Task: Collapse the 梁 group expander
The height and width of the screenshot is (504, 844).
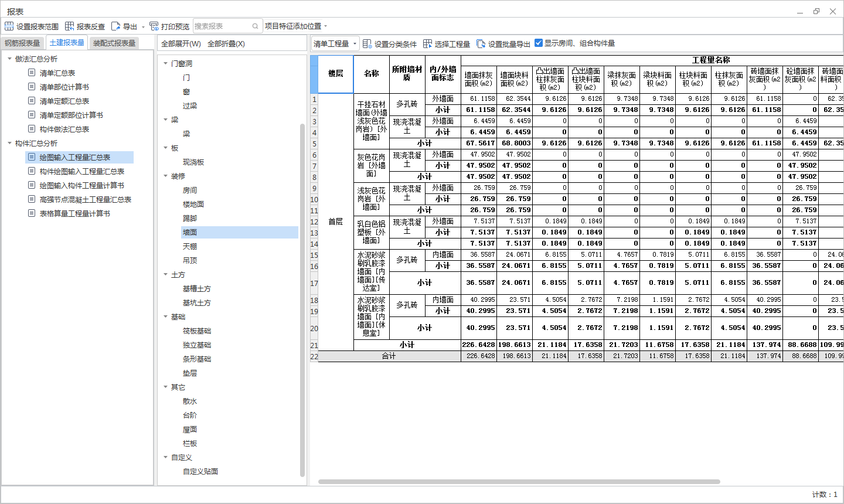Action: [165, 120]
